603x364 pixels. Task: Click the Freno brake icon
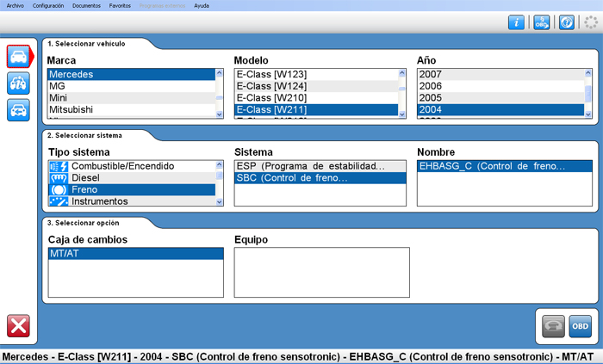[x=59, y=189]
